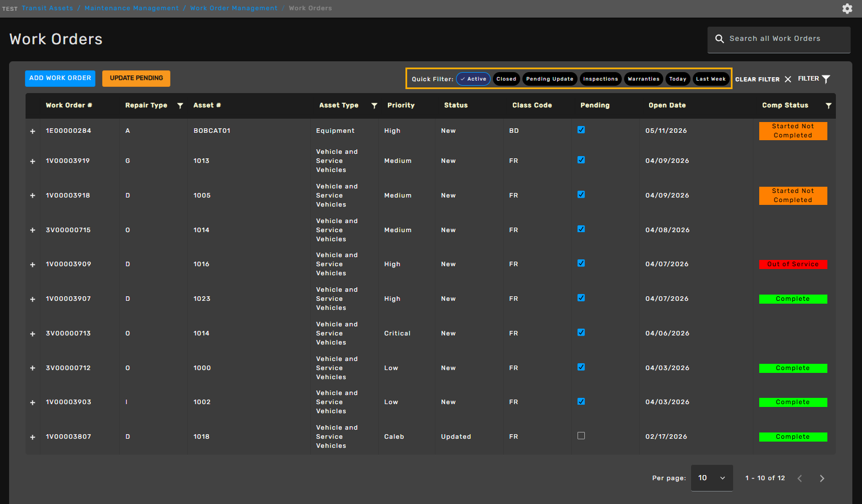Click the Clear Filter button
Image resolution: width=862 pixels, height=504 pixels.
763,79
